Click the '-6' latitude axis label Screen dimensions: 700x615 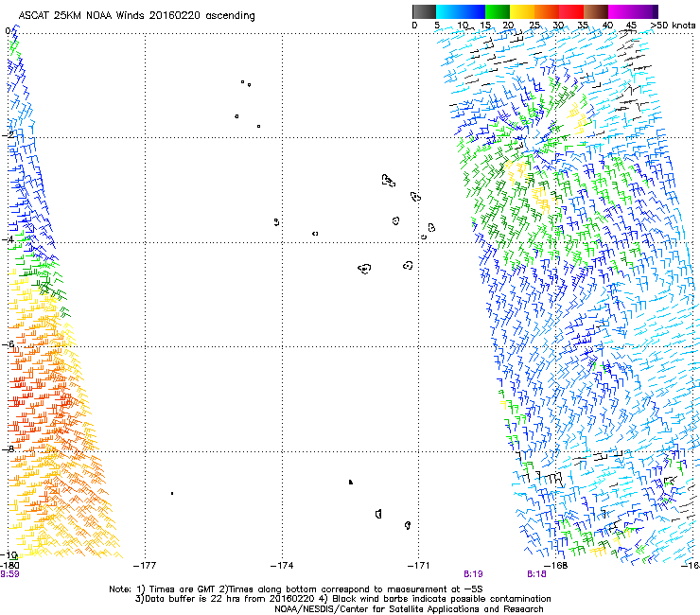[8, 343]
